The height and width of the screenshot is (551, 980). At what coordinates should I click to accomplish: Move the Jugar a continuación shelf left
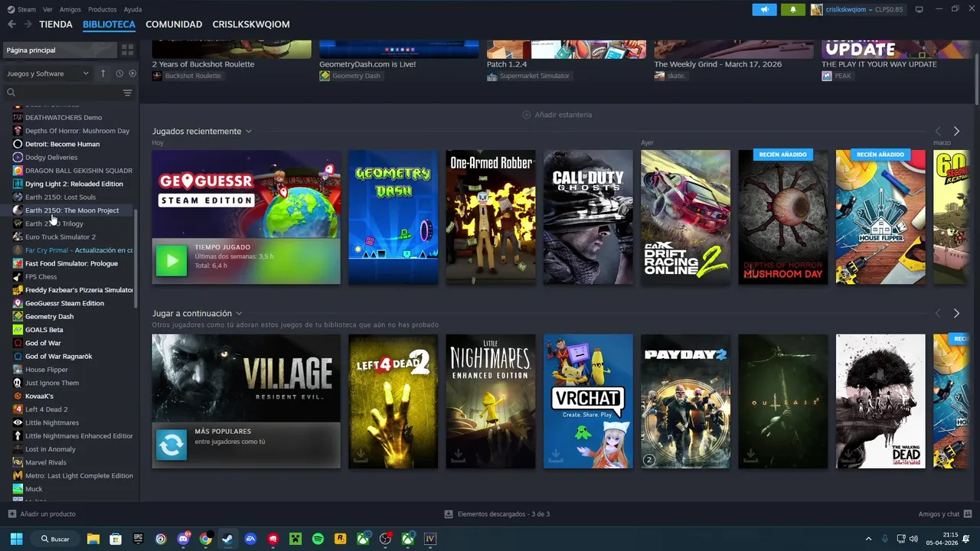pyautogui.click(x=938, y=314)
